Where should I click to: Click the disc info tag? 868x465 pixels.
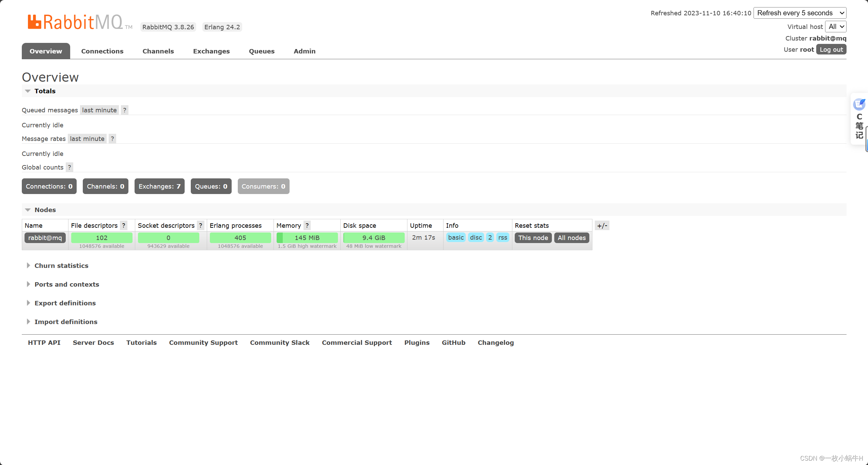pos(476,238)
